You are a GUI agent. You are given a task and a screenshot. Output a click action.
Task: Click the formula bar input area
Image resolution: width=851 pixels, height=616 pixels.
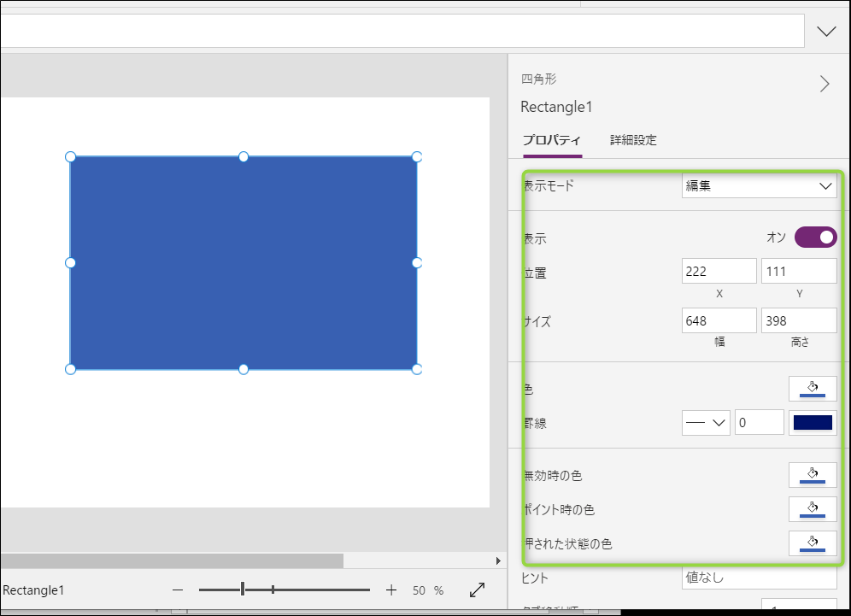[402, 31]
